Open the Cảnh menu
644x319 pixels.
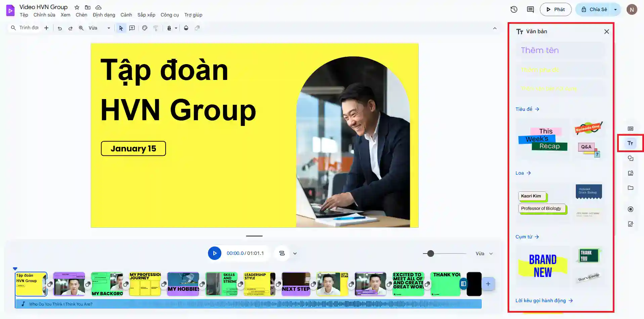click(x=126, y=15)
